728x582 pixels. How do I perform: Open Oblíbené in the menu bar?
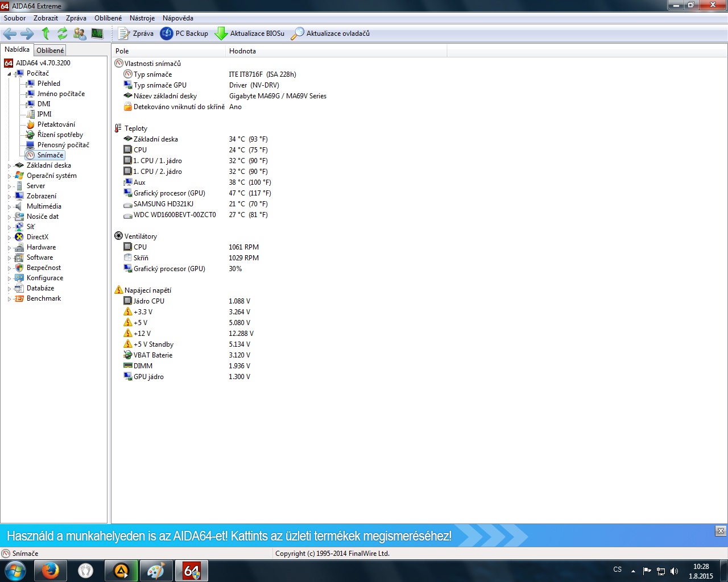point(108,18)
